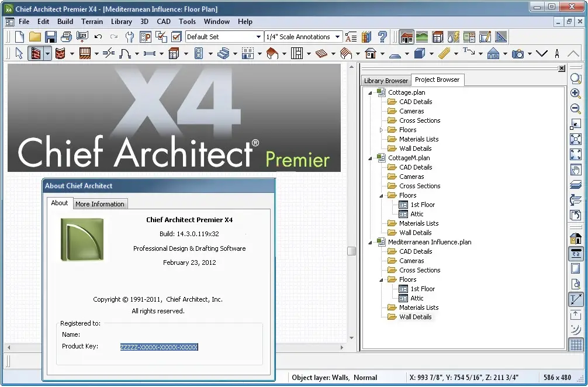Select the Cabinet tool icon

(174, 54)
